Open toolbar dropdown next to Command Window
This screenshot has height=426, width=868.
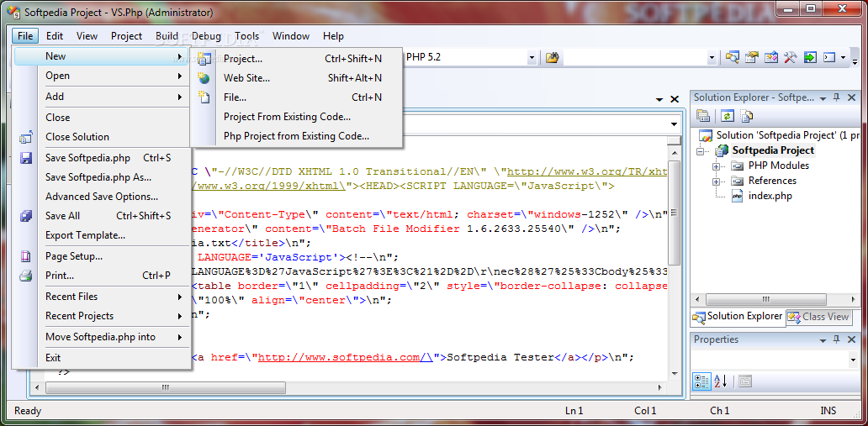click(843, 57)
